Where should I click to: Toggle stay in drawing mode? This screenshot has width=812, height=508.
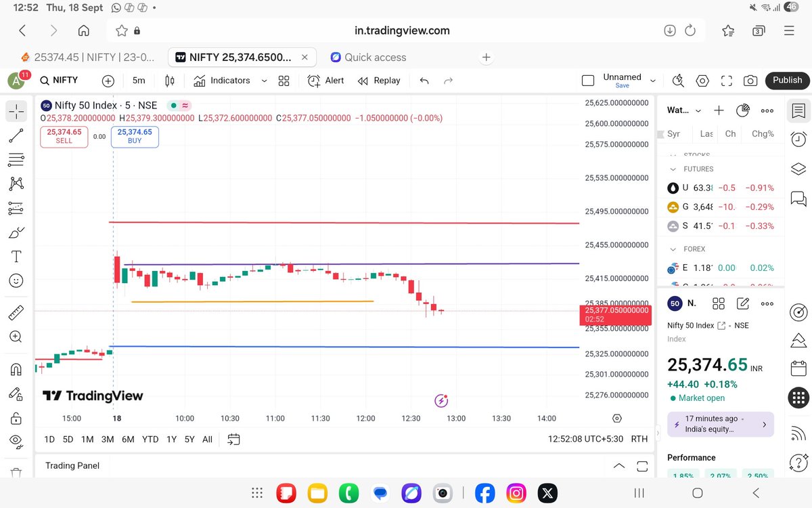[x=16, y=394]
